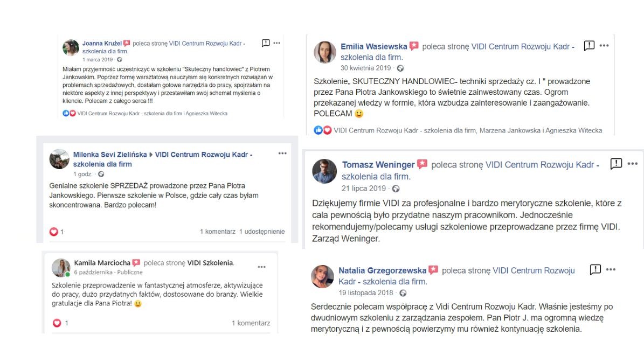The height and width of the screenshot is (362, 644).
Task: Open the three-dot menu on Kamila Marciocha's review
Action: point(261,267)
